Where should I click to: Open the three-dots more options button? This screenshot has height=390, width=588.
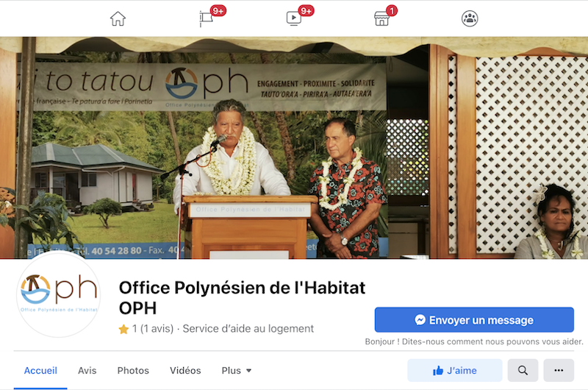click(x=559, y=370)
